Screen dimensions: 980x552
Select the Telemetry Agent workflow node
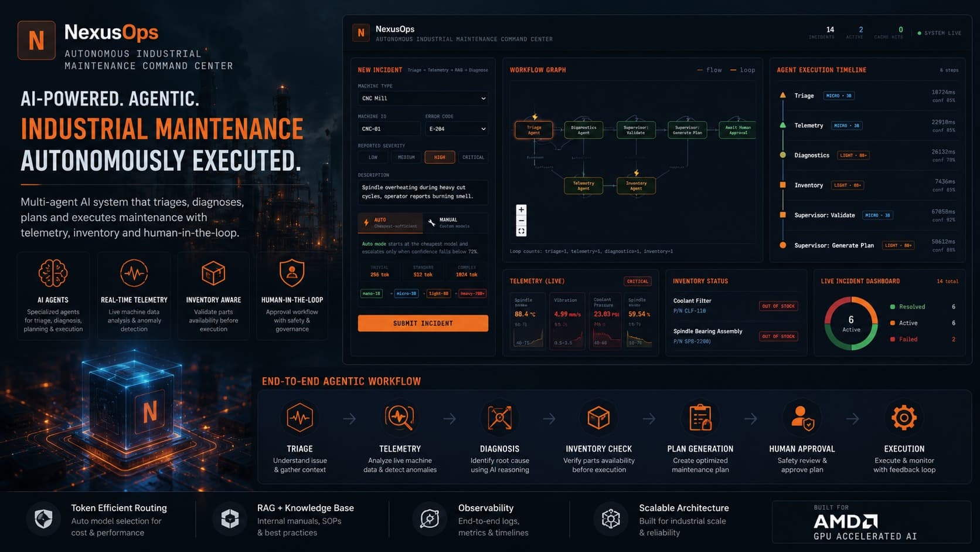pyautogui.click(x=583, y=185)
